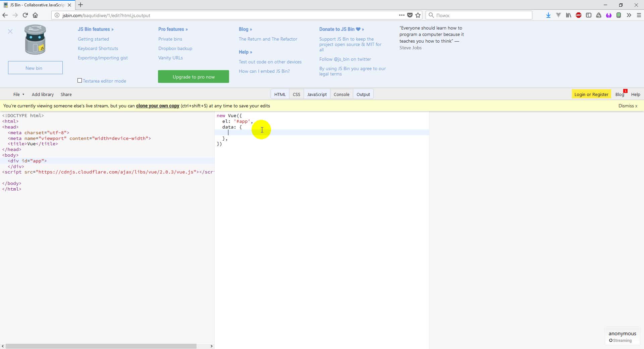Dismiss the live stream notice
Screen dimensions: 644x349
[x=628, y=106]
